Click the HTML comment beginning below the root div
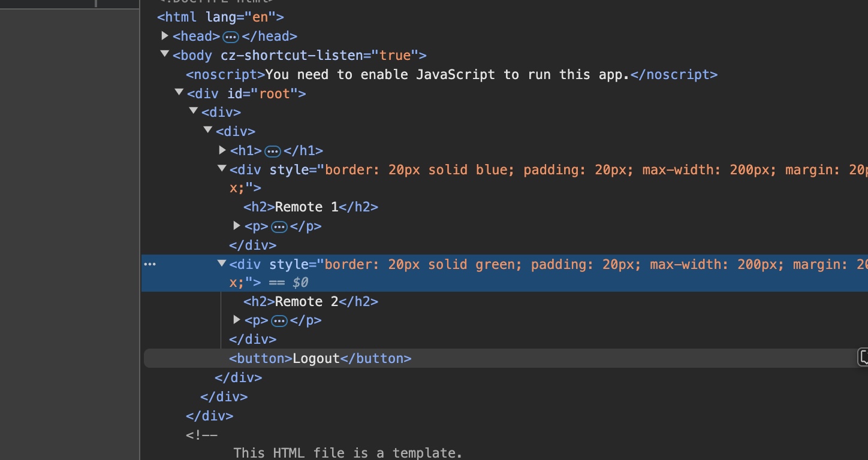This screenshot has height=460, width=868. pyautogui.click(x=201, y=434)
